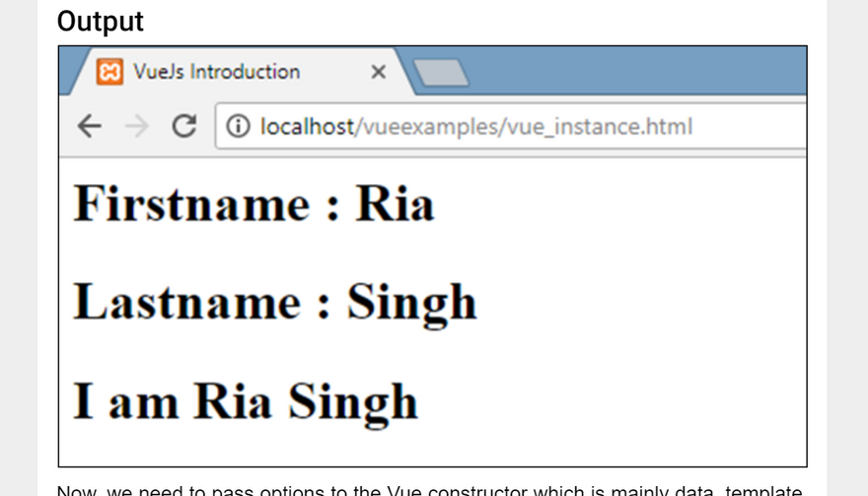The height and width of the screenshot is (496, 868).
Task: Click the empty tab strip beside the new tab button
Action: point(631,71)
